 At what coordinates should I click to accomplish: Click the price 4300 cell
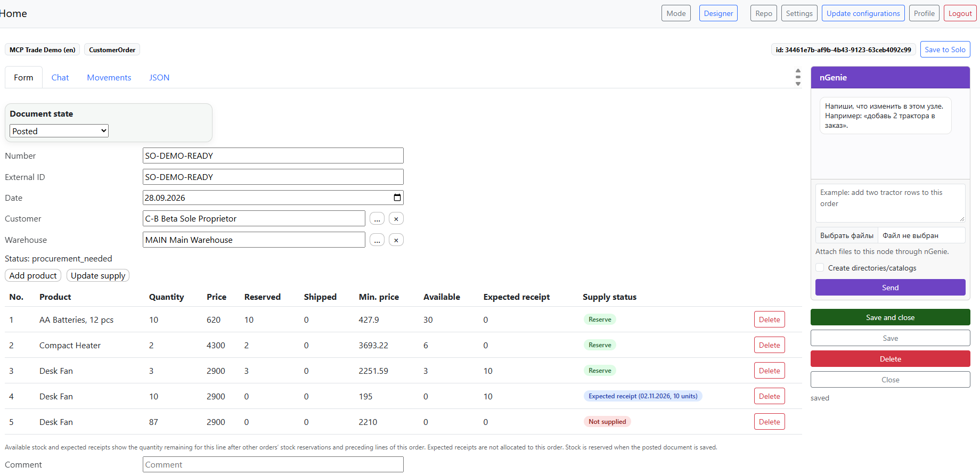(216, 345)
